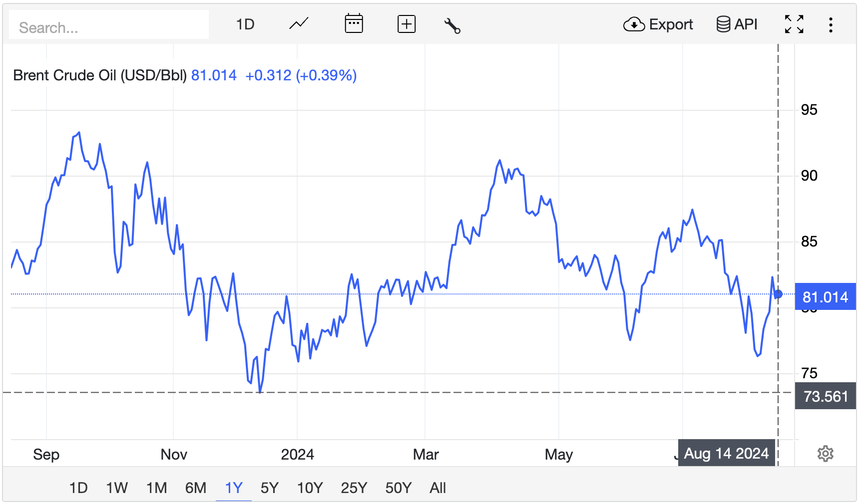Select the 25Y time range
The width and height of the screenshot is (858, 504).
point(354,488)
